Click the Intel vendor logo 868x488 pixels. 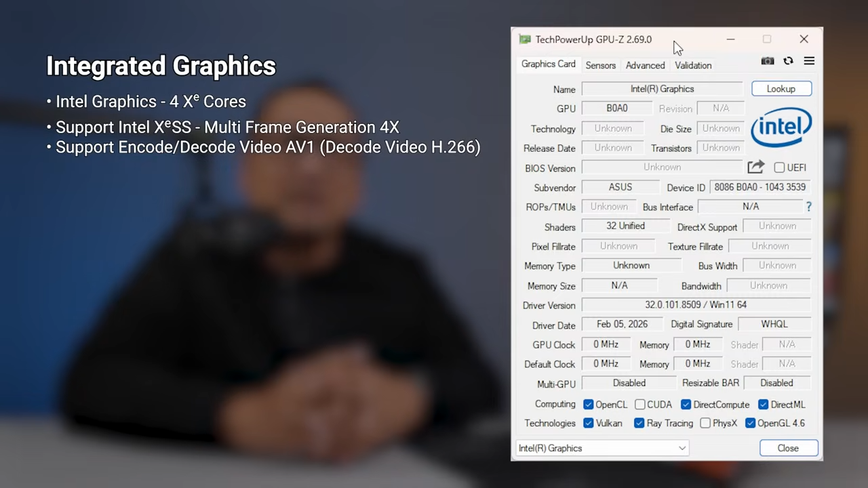781,127
